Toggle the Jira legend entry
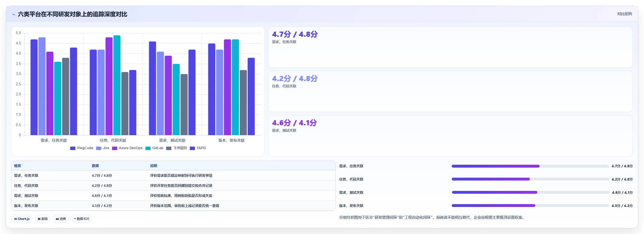Image resolution: width=644 pixels, height=234 pixels. tap(103, 148)
